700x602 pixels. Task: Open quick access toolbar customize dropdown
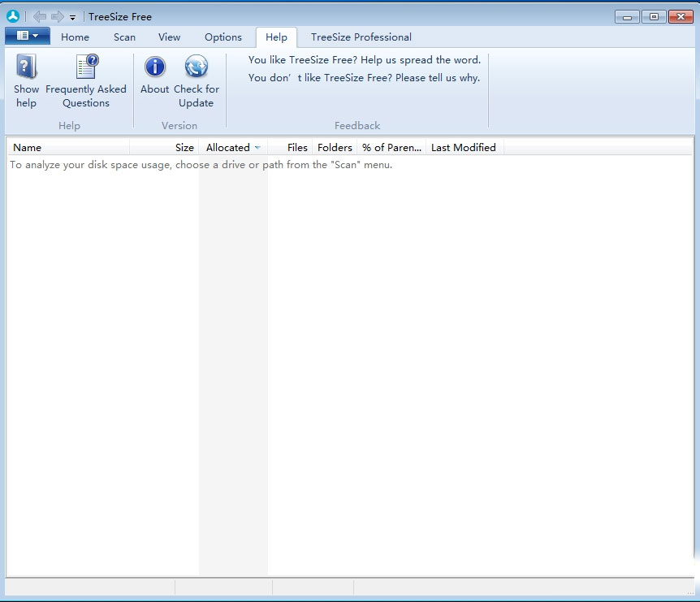(x=72, y=18)
